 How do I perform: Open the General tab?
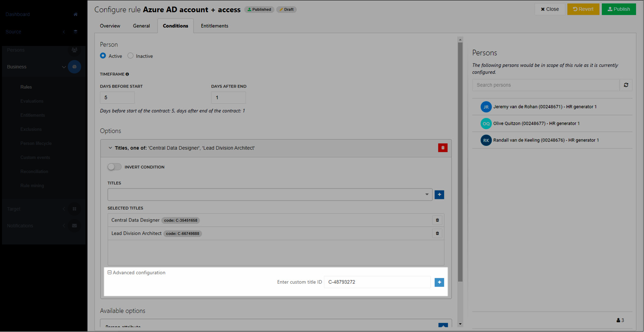click(141, 26)
